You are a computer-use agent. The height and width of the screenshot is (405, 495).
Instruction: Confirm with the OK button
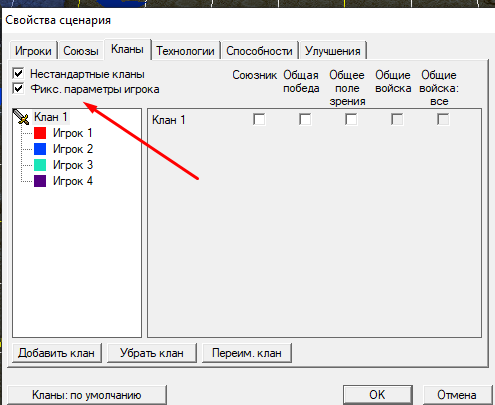coord(377,395)
